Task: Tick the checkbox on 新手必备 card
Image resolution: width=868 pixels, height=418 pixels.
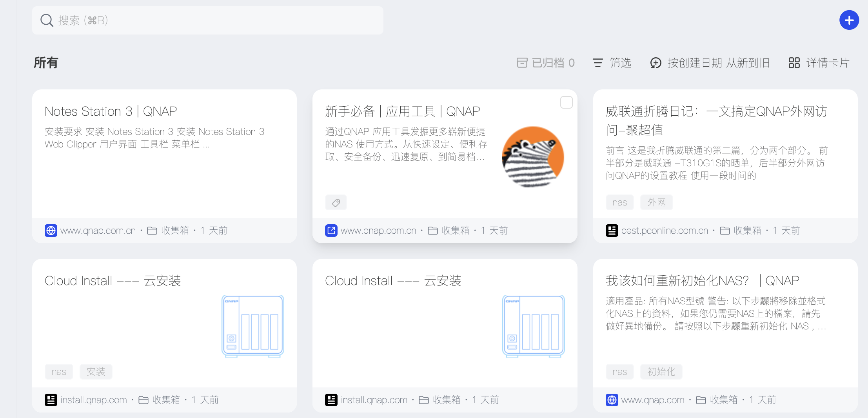Action: pos(566,103)
